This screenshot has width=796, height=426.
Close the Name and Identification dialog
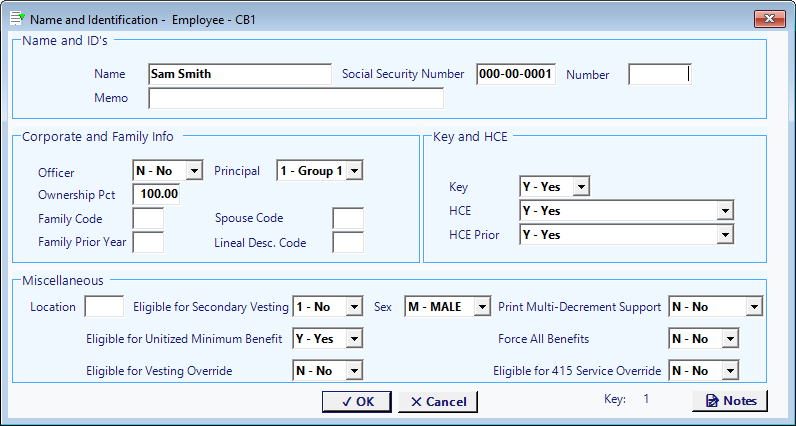(770, 19)
